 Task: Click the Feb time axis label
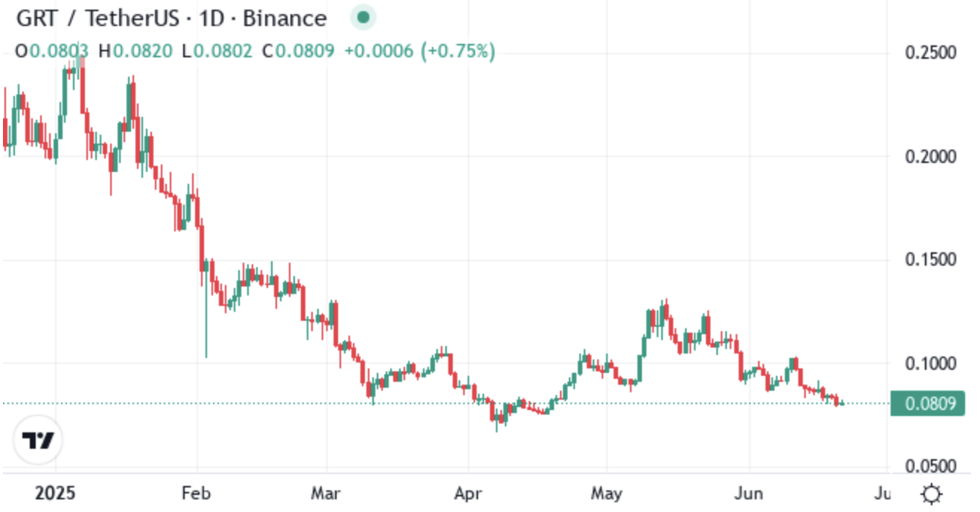(x=197, y=494)
